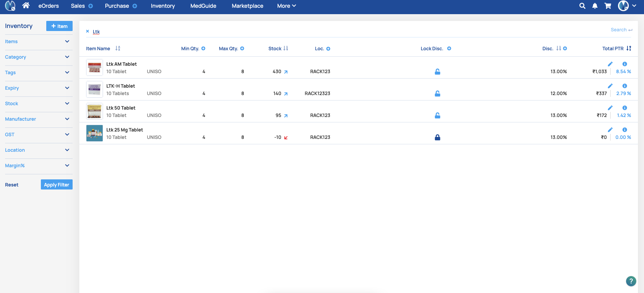
Task: Toggle discount lock for Ltk AM Tablet
Action: click(x=437, y=71)
